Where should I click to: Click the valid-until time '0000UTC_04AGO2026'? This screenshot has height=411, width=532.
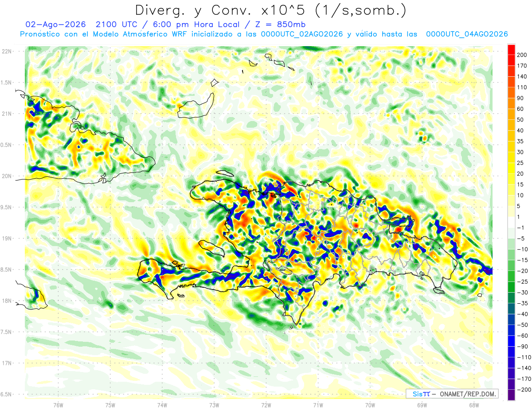pos(467,34)
